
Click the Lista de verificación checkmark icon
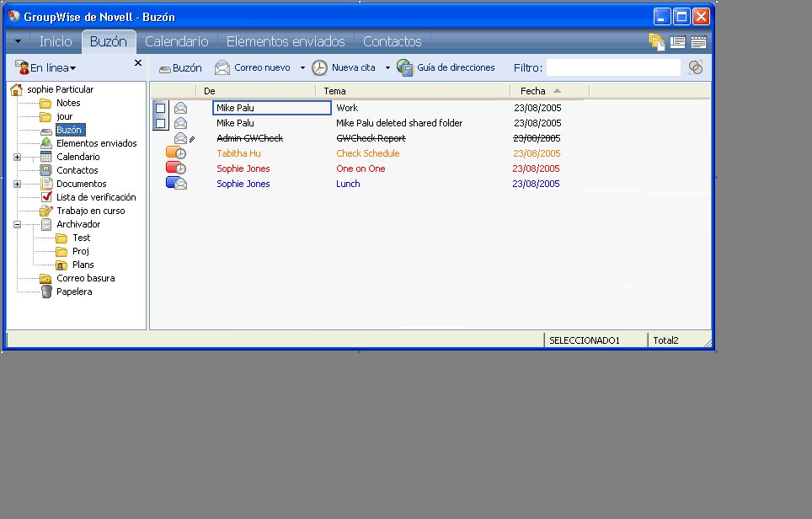(46, 197)
